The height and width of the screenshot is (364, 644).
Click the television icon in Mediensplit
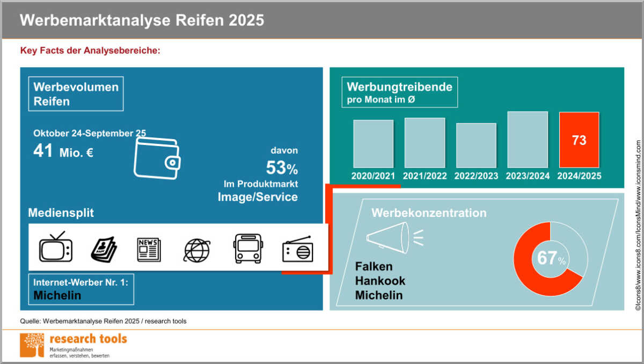click(55, 247)
